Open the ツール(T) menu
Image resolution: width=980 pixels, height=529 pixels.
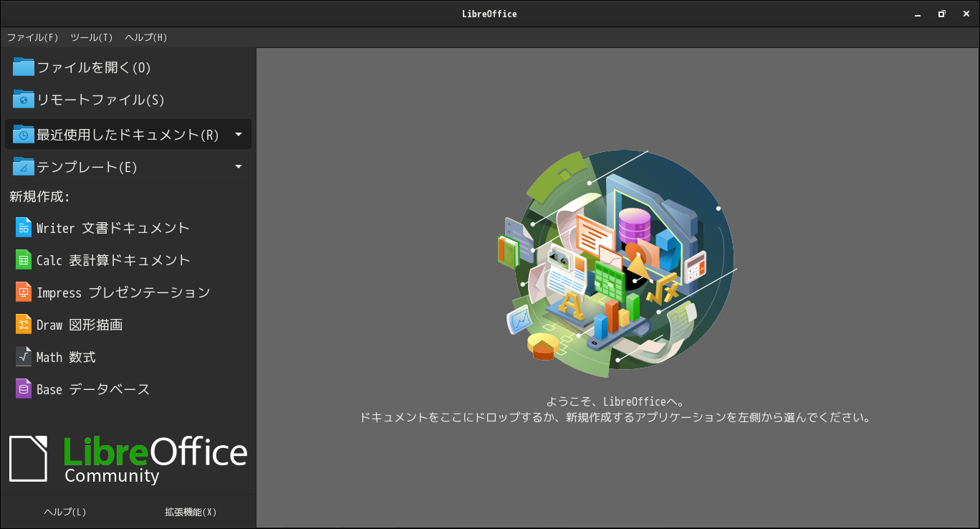point(92,37)
